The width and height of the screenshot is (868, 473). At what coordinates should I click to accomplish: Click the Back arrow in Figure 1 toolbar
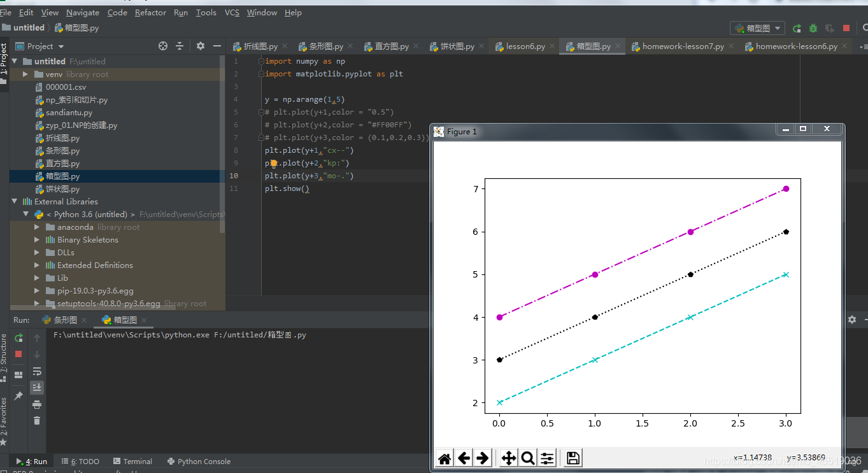464,458
